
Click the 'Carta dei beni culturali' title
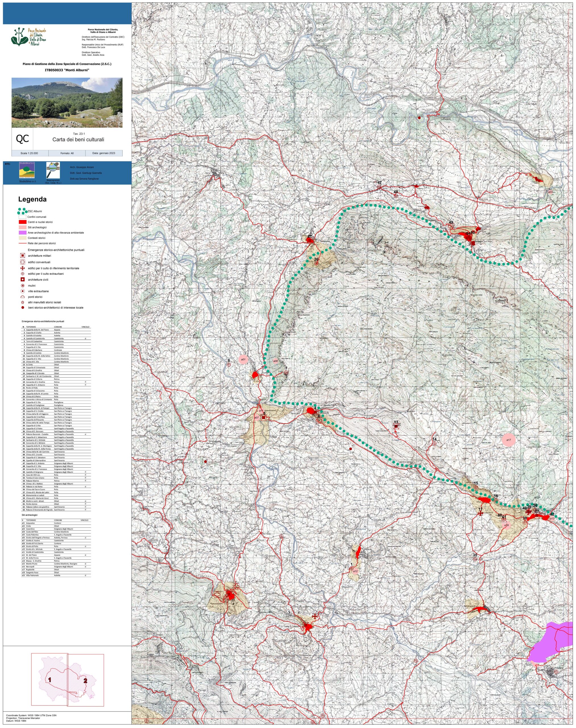tap(78, 139)
